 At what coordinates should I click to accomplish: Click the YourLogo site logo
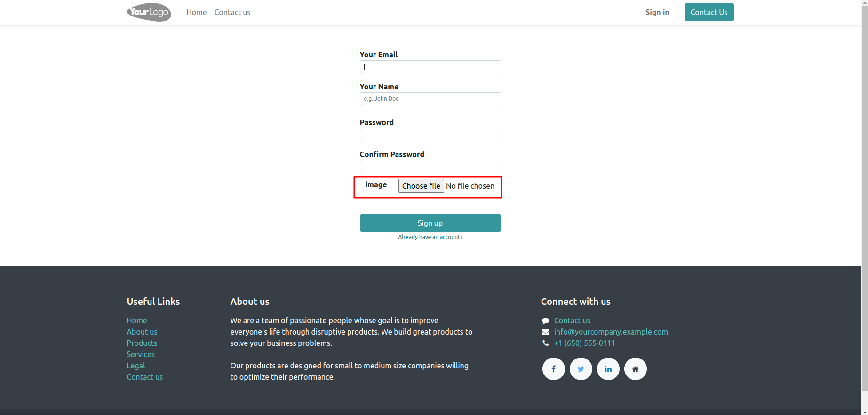click(149, 12)
